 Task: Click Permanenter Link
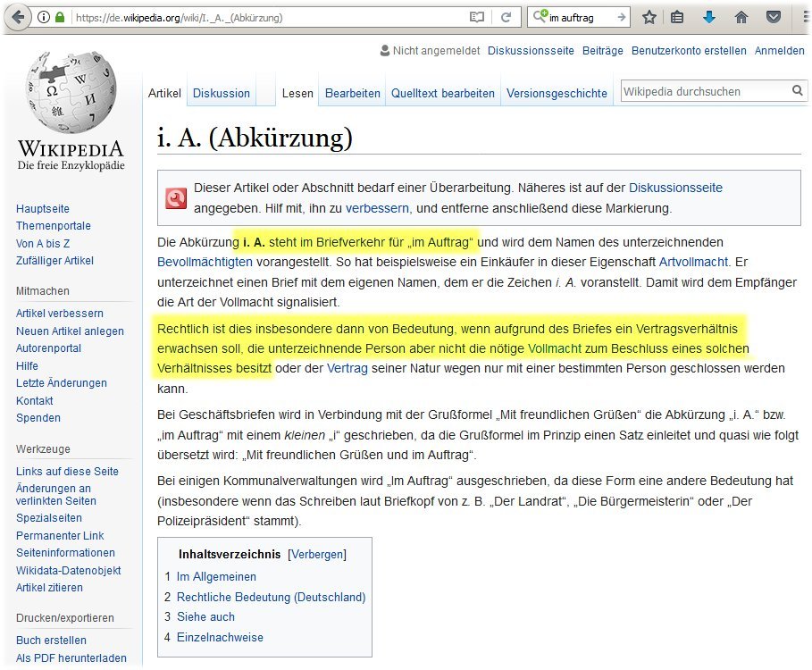click(60, 535)
